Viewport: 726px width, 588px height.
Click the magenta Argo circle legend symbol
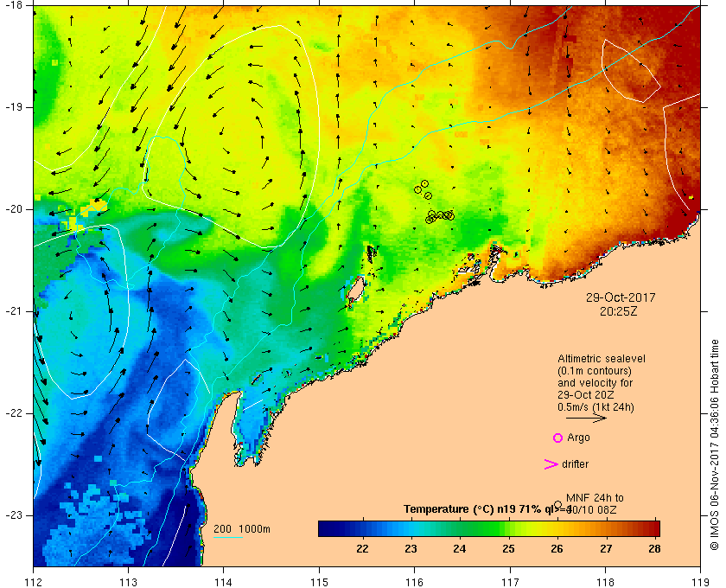[558, 438]
